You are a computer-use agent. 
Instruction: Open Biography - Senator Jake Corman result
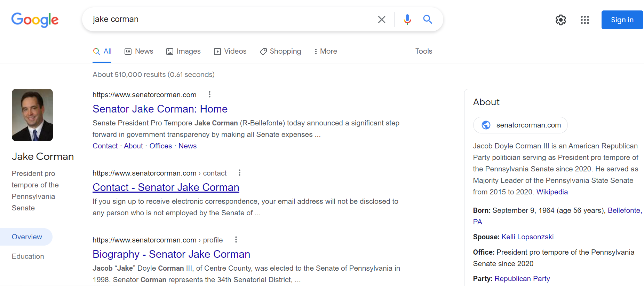[x=171, y=254]
